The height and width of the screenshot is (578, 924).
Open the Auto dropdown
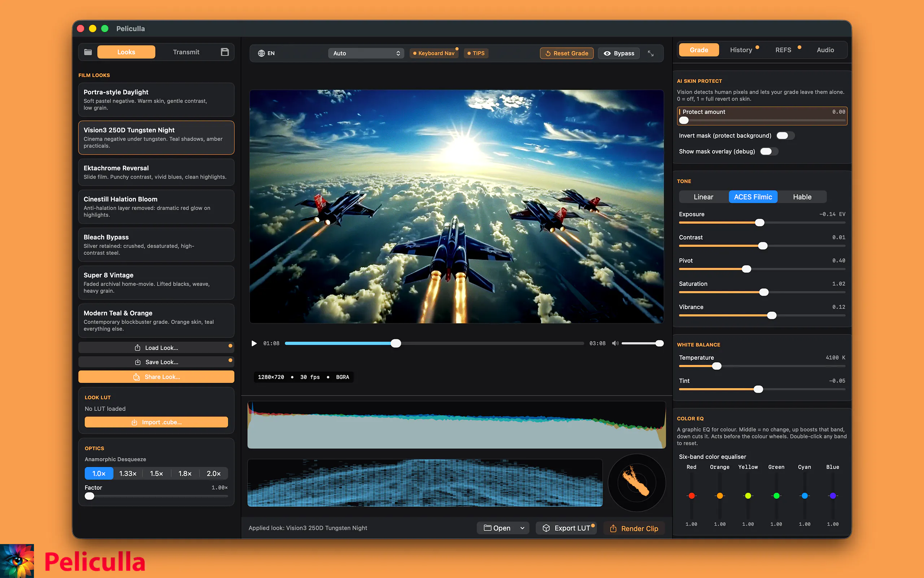(x=366, y=53)
